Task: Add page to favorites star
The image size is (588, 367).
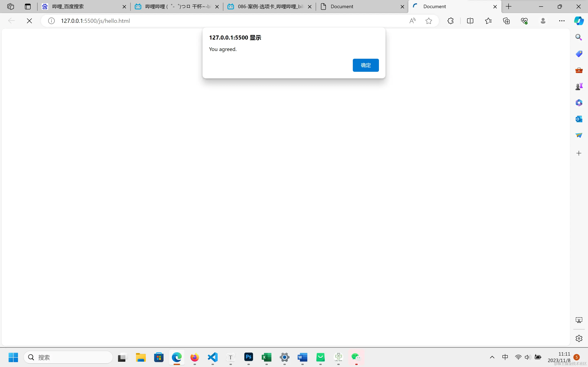Action: pos(429,21)
